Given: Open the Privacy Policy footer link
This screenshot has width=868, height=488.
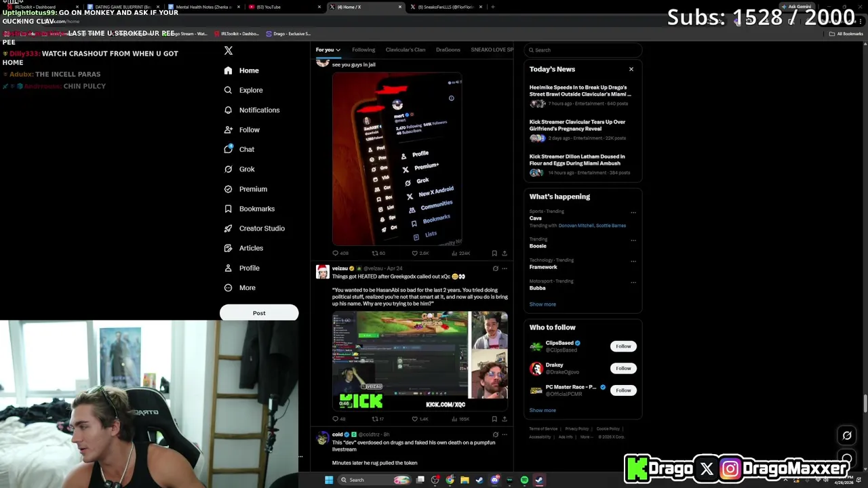Looking at the screenshot, I should click(x=577, y=429).
